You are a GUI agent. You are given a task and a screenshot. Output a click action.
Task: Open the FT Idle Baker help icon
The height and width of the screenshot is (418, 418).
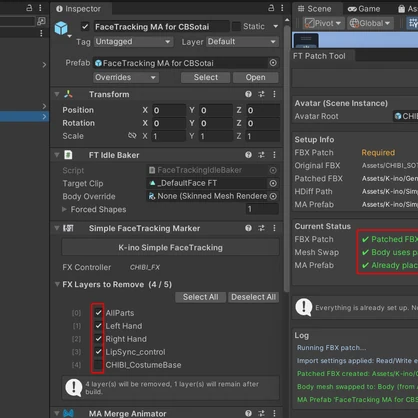[248, 155]
